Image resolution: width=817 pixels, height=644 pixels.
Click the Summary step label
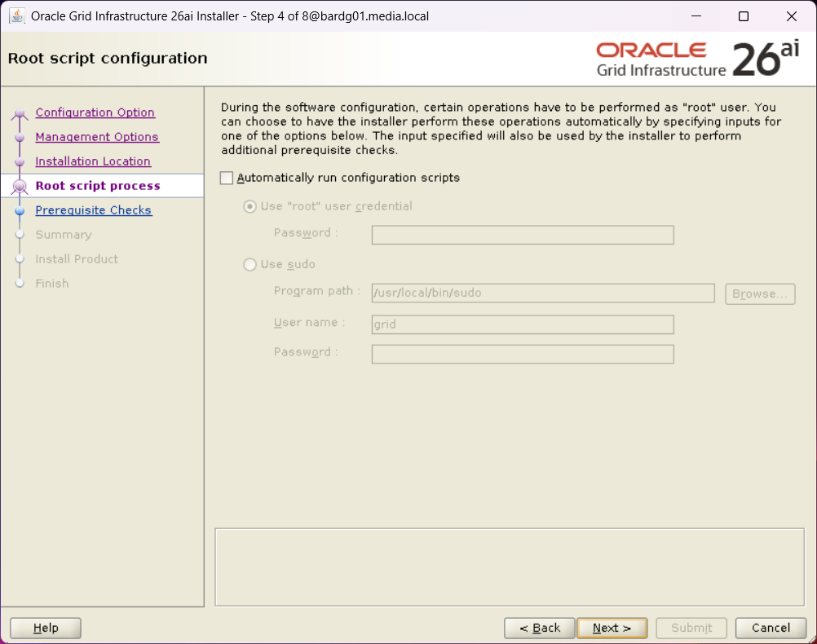(x=64, y=235)
